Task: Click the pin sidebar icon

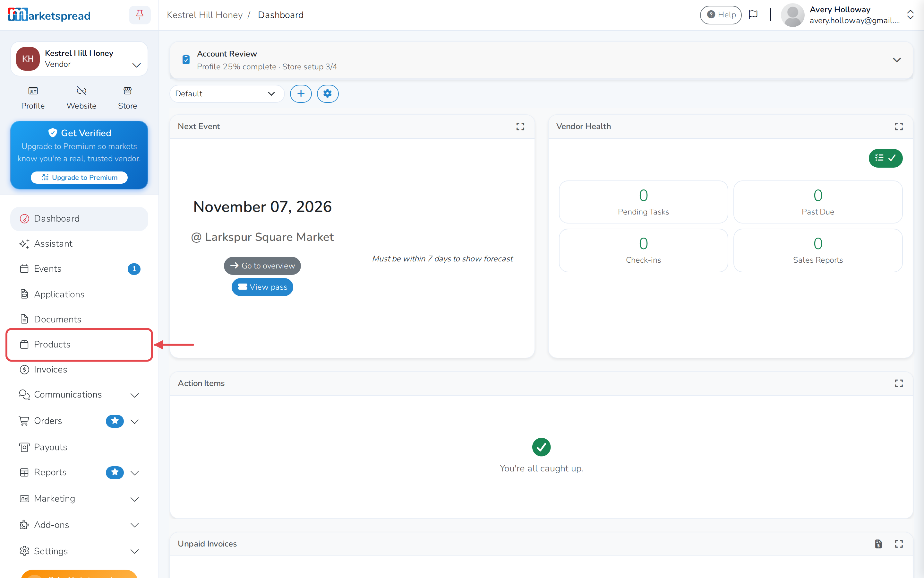Action: (x=140, y=15)
